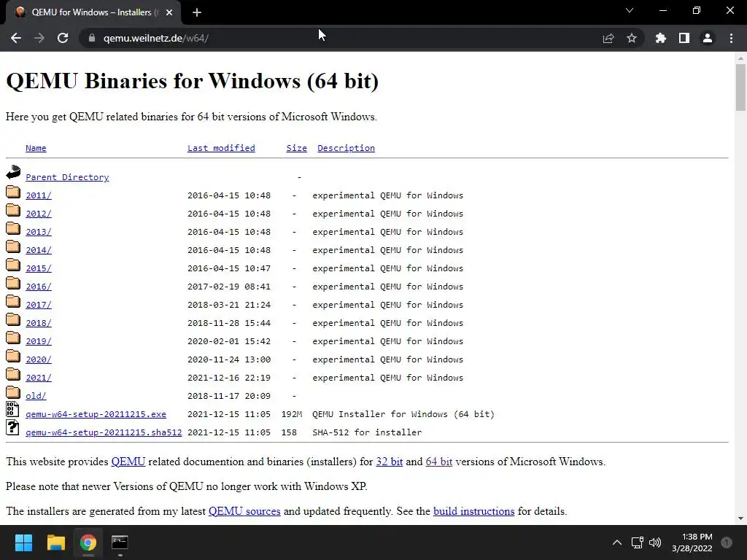
Task: Click the text 'SHA-512 for installer'
Action: [367, 432]
